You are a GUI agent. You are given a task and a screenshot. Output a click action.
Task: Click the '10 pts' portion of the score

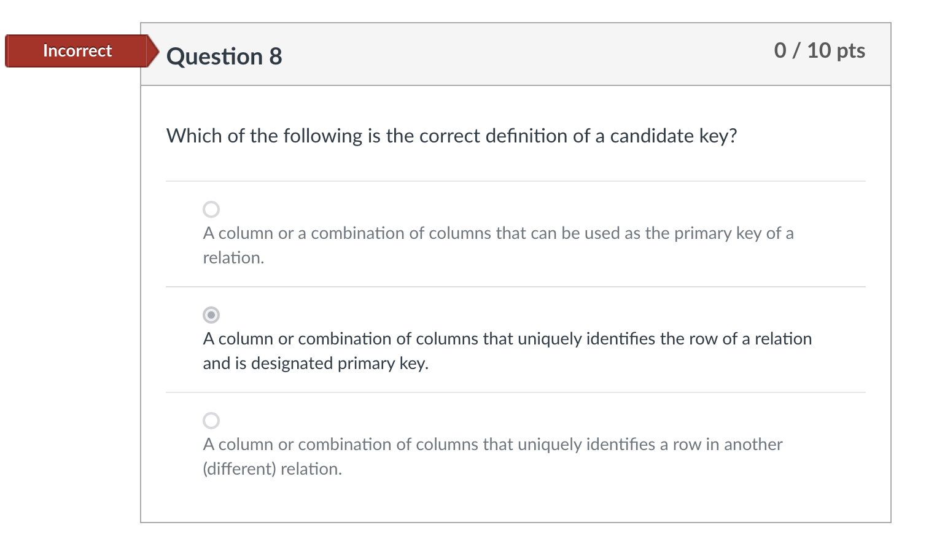pos(836,50)
